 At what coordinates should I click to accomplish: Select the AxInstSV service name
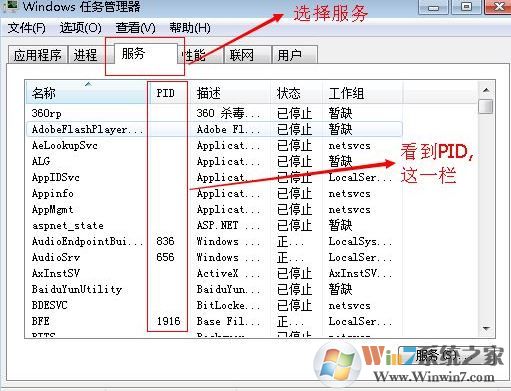click(56, 273)
